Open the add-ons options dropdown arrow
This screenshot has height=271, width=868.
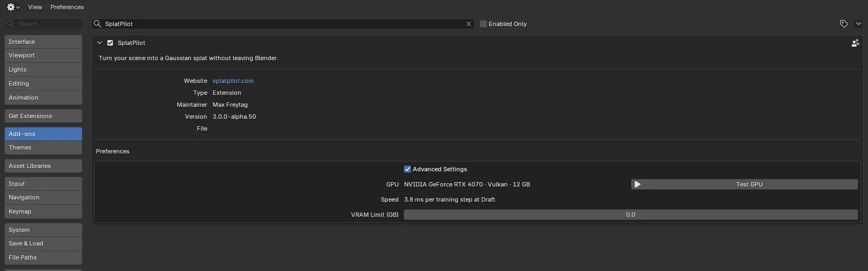[858, 24]
